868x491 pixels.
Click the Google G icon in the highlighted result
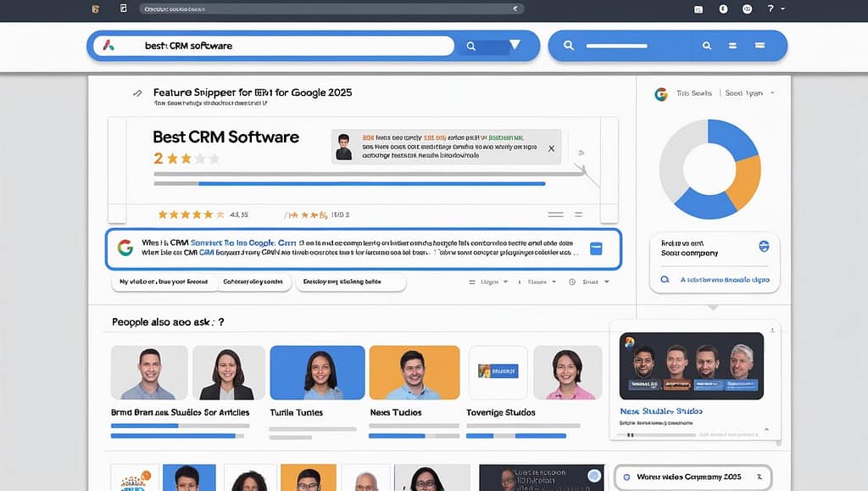[x=125, y=248]
